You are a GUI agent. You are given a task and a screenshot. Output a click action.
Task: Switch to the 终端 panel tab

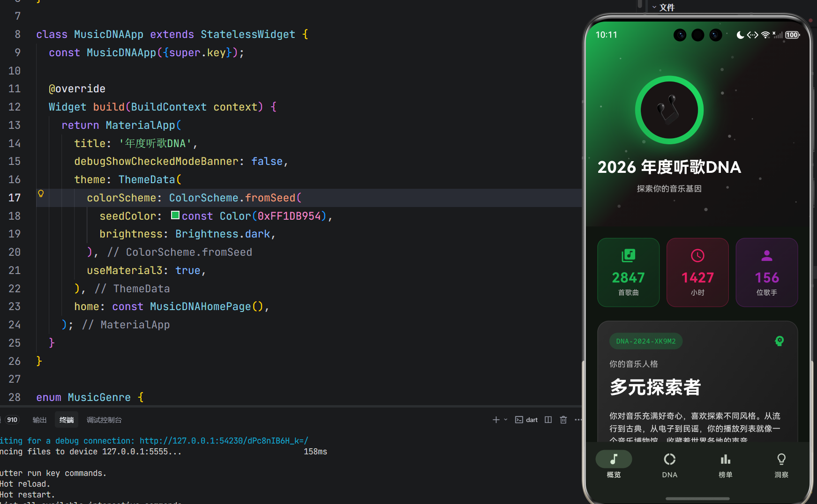(x=67, y=420)
